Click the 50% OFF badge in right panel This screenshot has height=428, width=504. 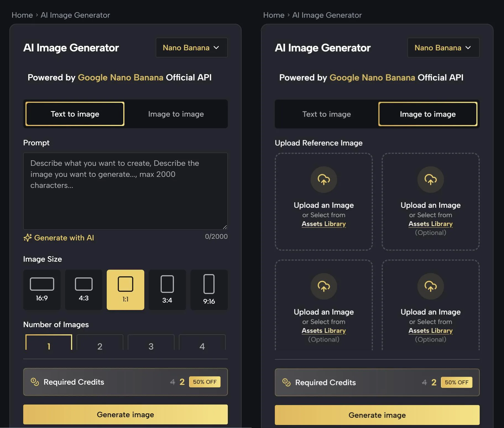tap(457, 382)
